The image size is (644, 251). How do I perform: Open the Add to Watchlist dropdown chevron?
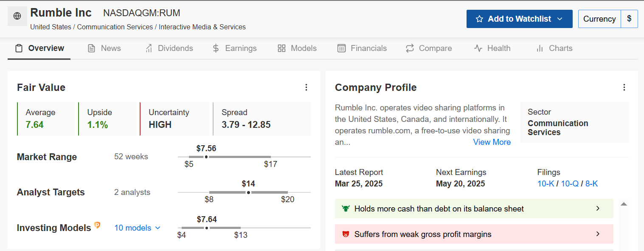pyautogui.click(x=560, y=19)
